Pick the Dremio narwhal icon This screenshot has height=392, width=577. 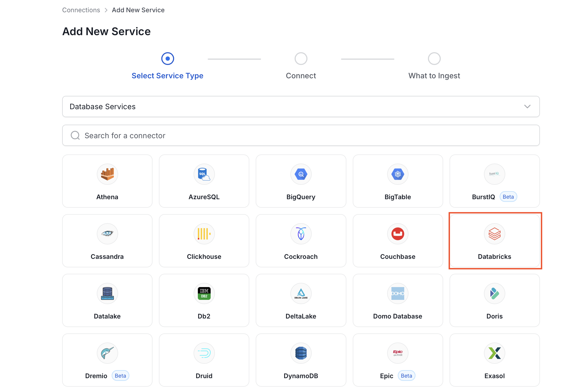click(107, 353)
